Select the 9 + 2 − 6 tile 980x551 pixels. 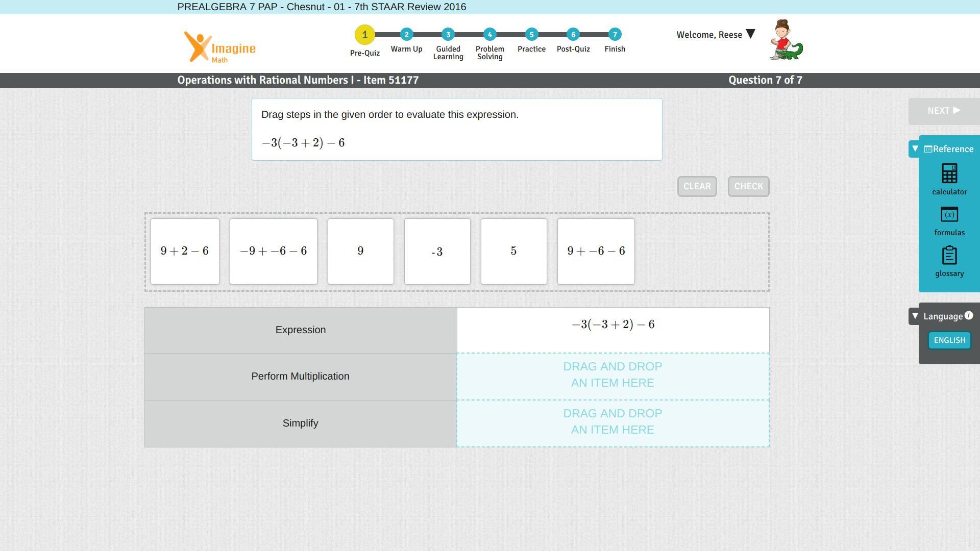tap(185, 252)
